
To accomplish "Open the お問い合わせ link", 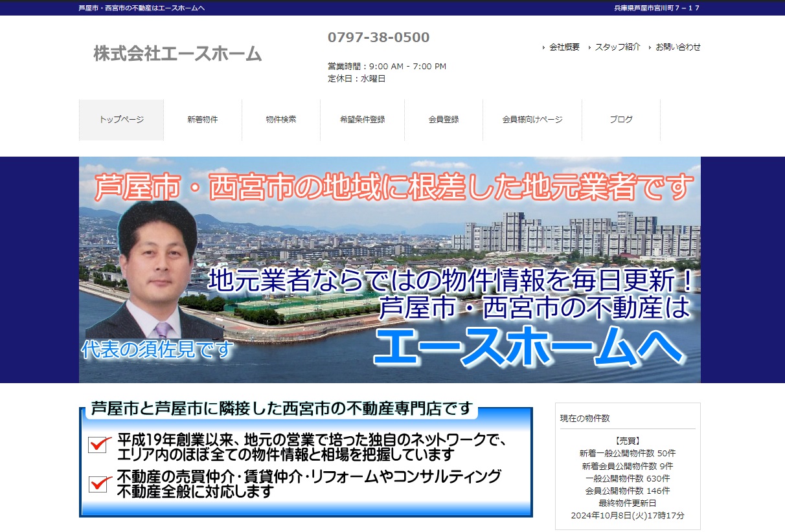I will [678, 47].
